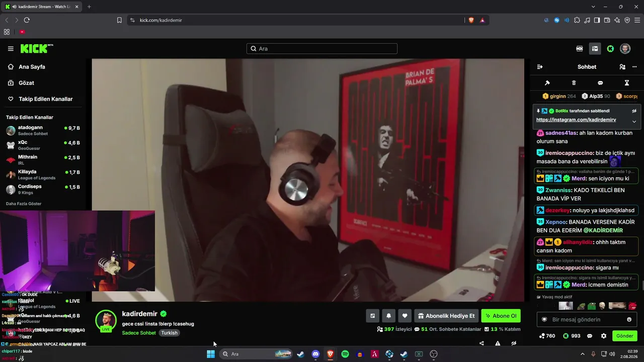The height and width of the screenshot is (362, 644).
Task: Collapse the Sohbet chat panel
Action: pyautogui.click(x=540, y=67)
